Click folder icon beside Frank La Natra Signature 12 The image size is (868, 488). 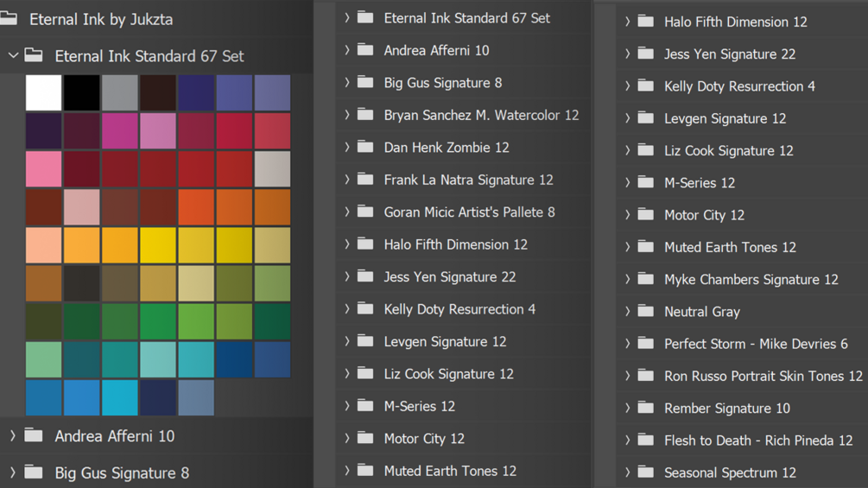pyautogui.click(x=365, y=179)
